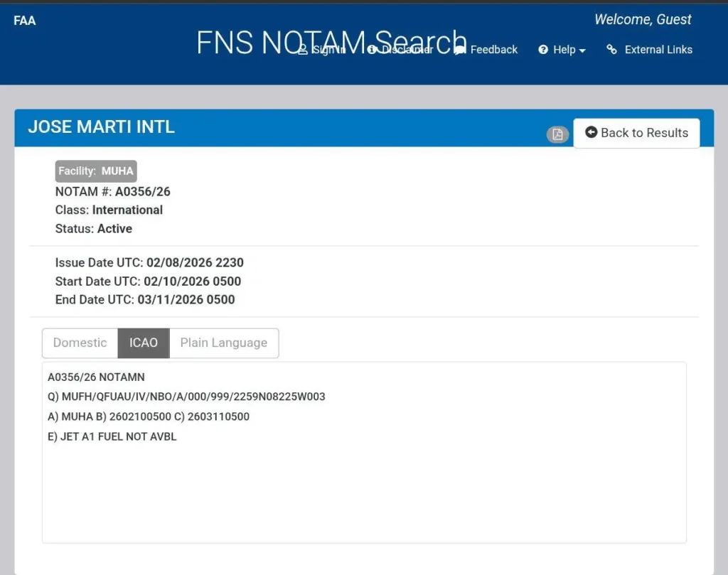Click the Disclaimer info icon
728x575 pixels.
coord(372,50)
